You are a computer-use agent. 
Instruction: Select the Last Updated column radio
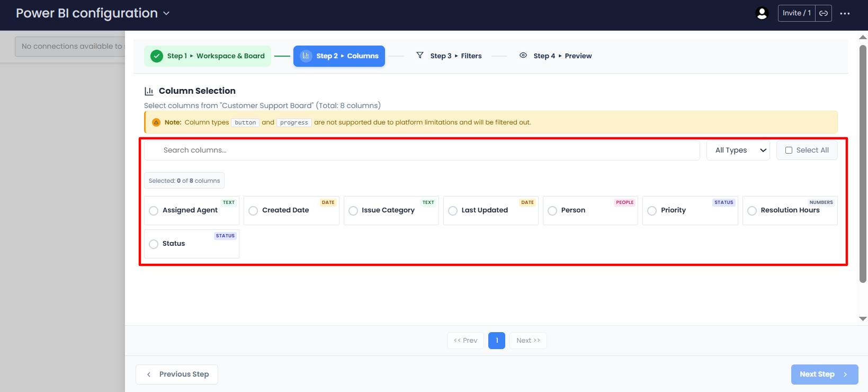(453, 211)
